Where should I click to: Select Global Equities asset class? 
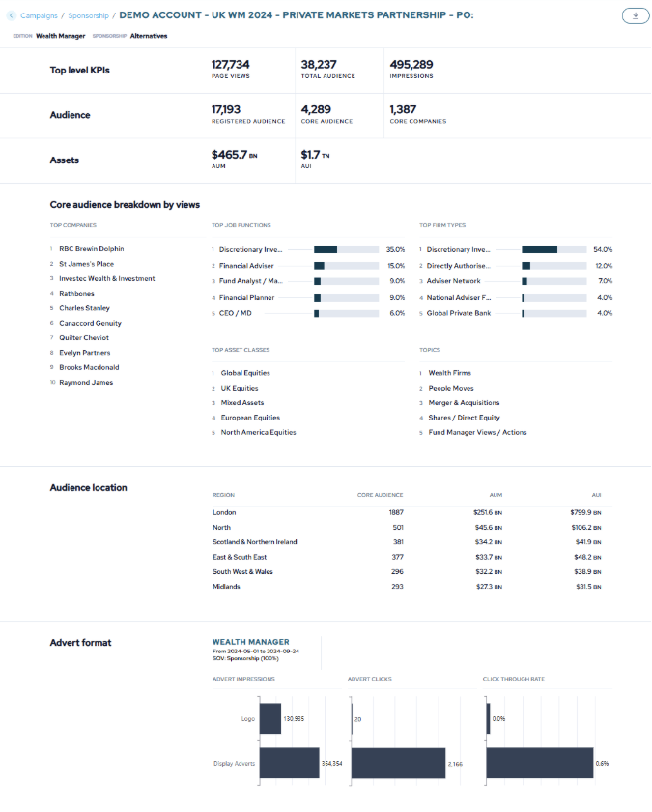tap(245, 373)
